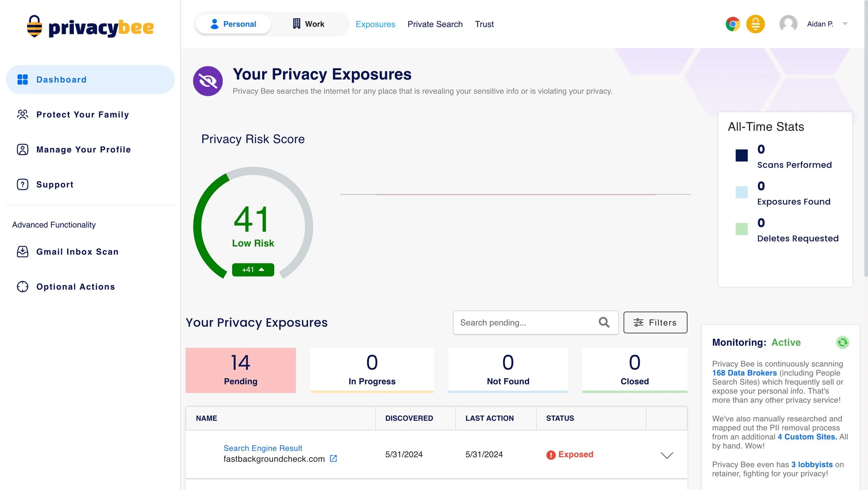Expand the +41 score change badge
The height and width of the screenshot is (490, 868).
coord(253,270)
